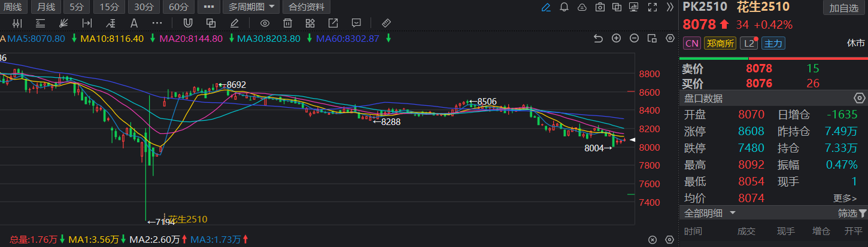Toggle the L2 data level badge
The width and height of the screenshot is (868, 247).
pos(749,43)
